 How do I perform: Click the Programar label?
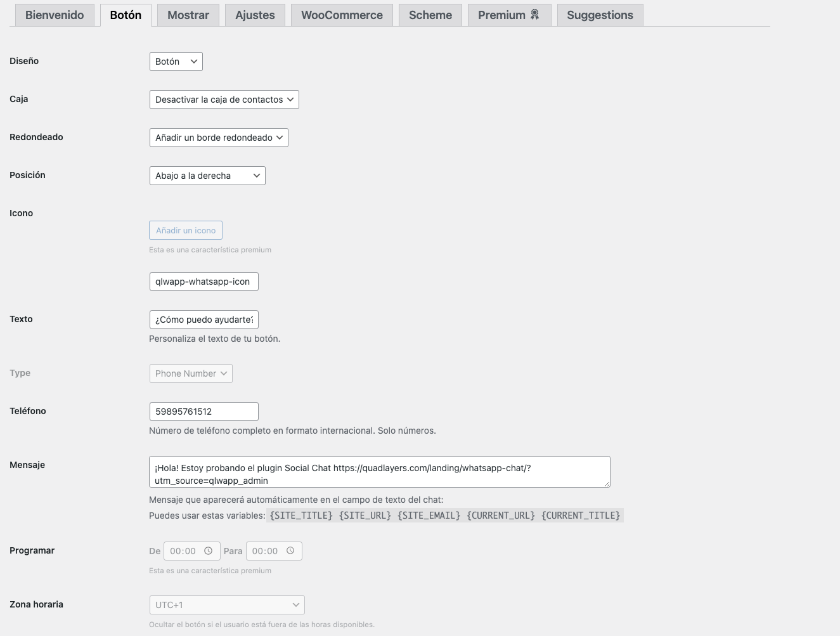32,550
